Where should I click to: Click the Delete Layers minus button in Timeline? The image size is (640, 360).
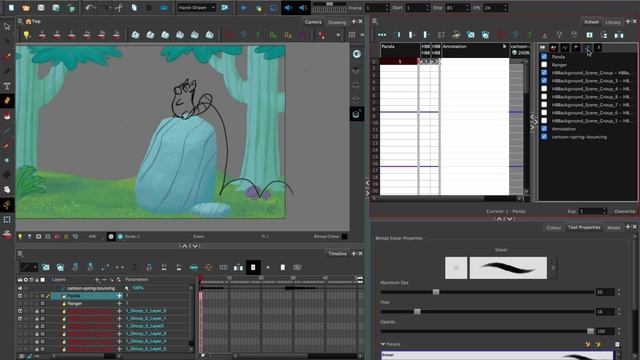(x=104, y=280)
